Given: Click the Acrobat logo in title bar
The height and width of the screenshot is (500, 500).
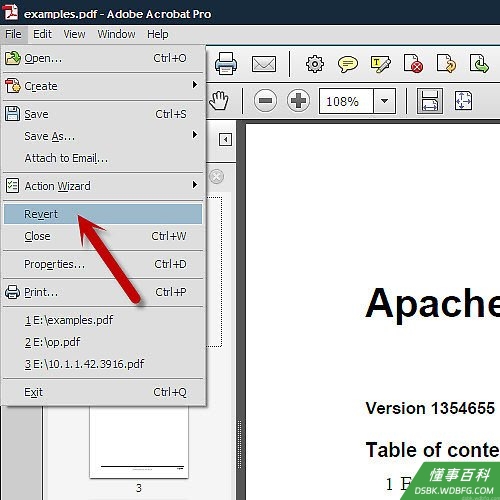Looking at the screenshot, I should pos(11,11).
